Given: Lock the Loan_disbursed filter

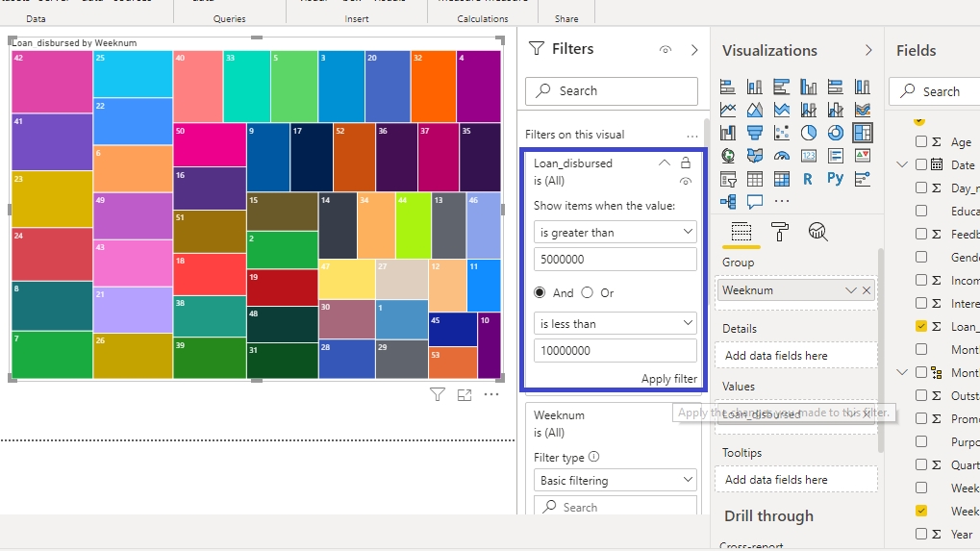Looking at the screenshot, I should tap(686, 163).
